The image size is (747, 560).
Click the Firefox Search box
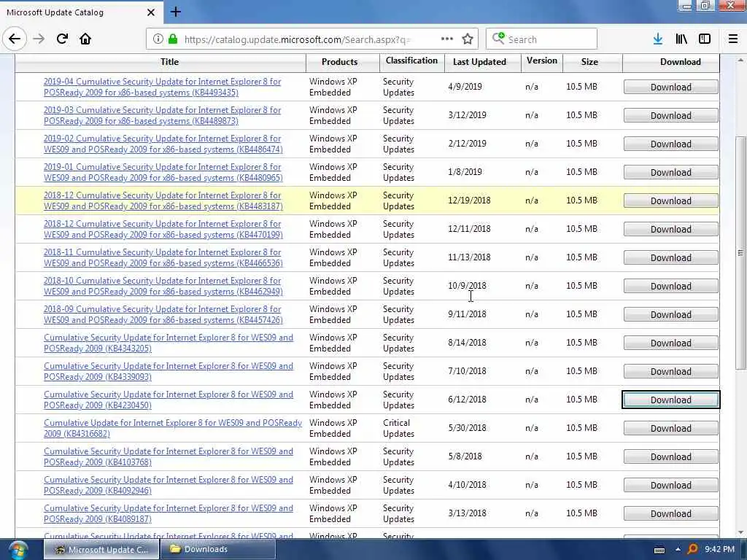tap(542, 39)
